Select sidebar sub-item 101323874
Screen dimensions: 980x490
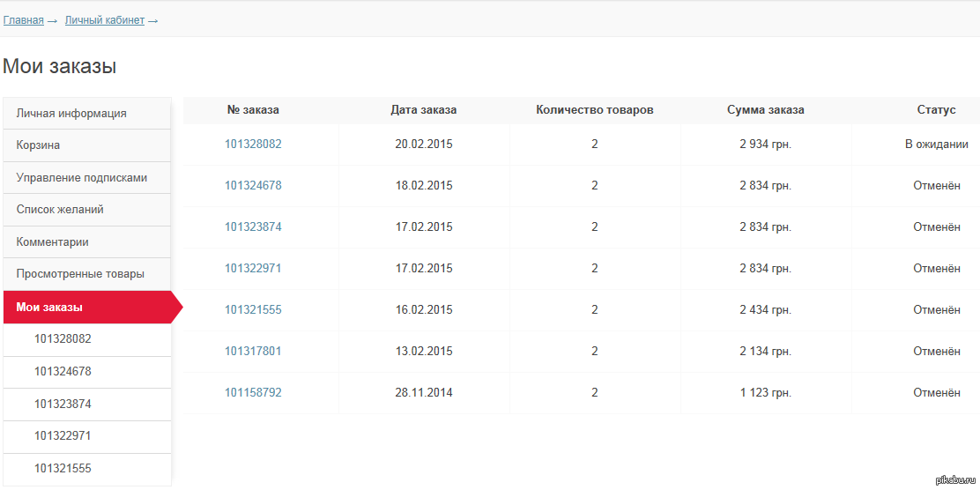pos(87,405)
